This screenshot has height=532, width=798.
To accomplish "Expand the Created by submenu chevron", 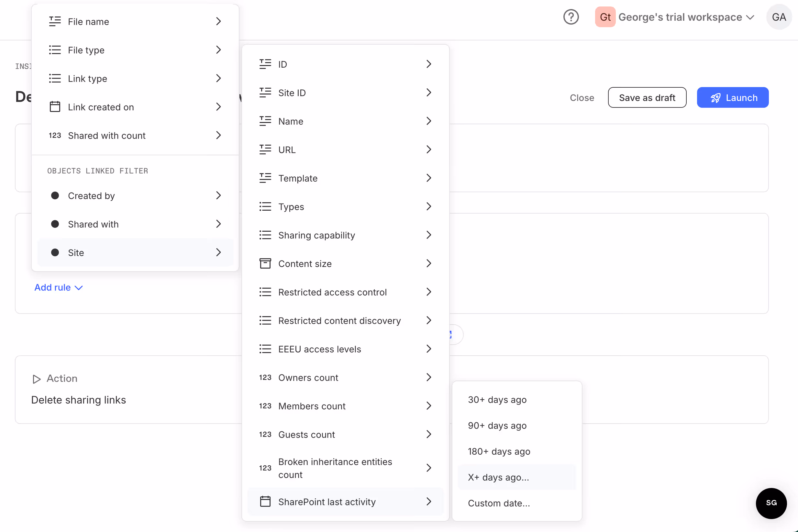I will tap(218, 196).
